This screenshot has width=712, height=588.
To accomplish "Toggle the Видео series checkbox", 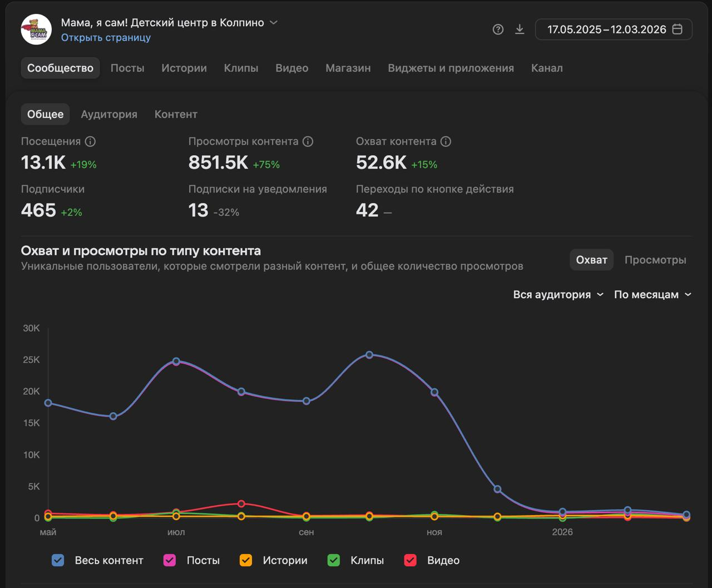I will coord(410,560).
